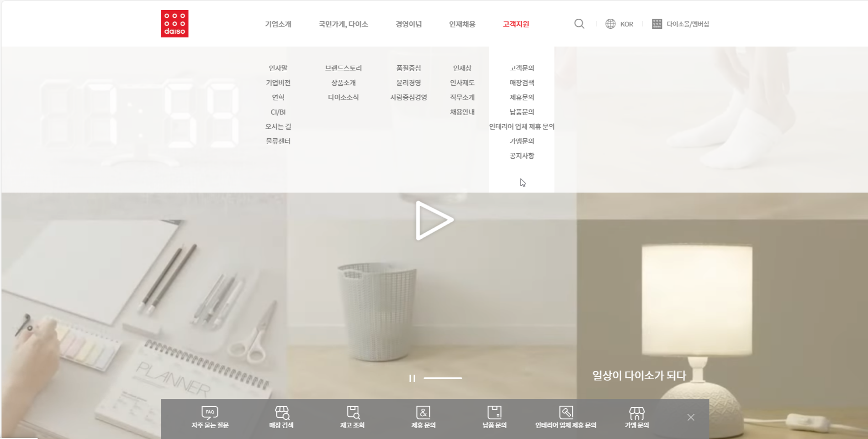Play the video with large play button
Image resolution: width=868 pixels, height=439 pixels.
pyautogui.click(x=434, y=220)
